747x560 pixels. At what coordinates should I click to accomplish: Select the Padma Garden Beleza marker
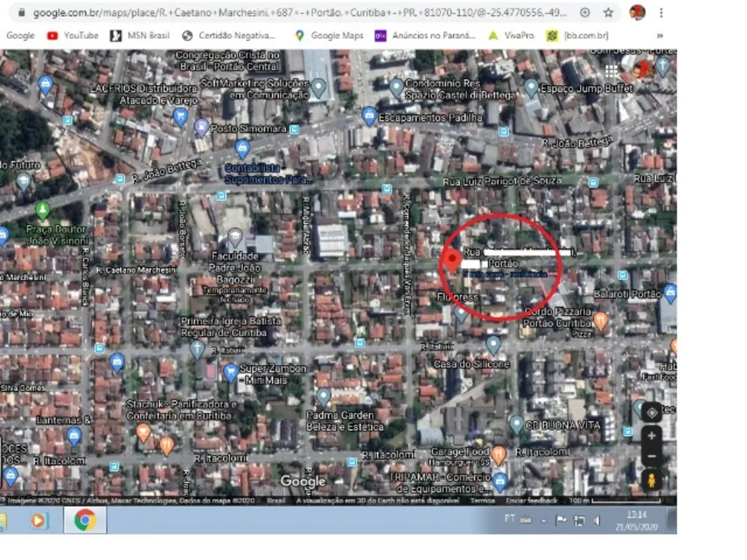coord(323,396)
